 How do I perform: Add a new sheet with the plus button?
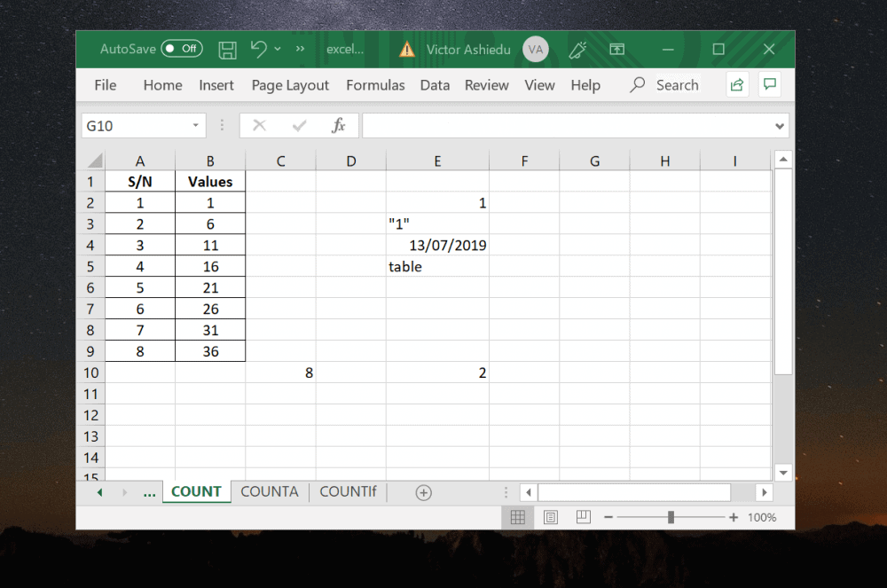(x=424, y=491)
